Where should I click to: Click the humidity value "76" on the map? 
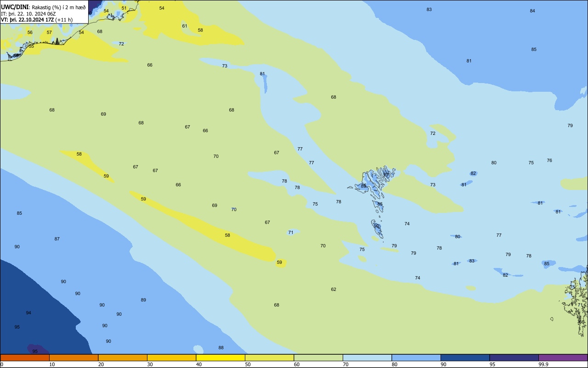pyautogui.click(x=549, y=161)
